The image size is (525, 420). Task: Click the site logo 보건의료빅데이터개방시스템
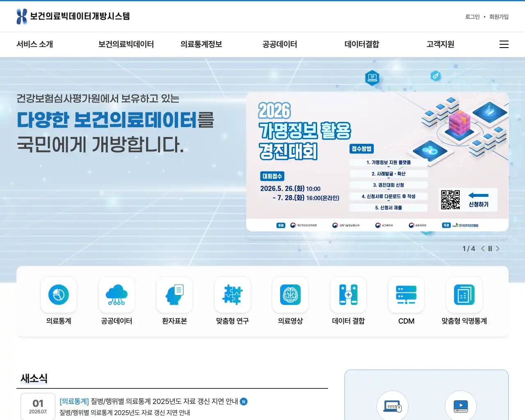pos(73,16)
